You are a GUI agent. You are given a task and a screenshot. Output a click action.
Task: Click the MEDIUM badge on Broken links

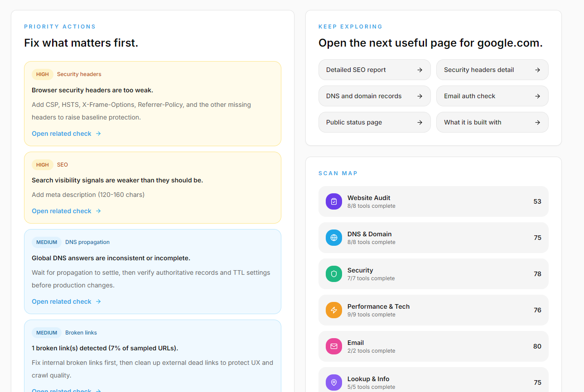coord(47,333)
